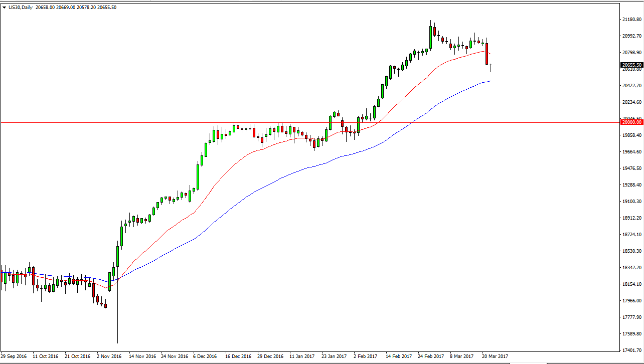The height and width of the screenshot is (364, 644).
Task: Open the chart dropdown arrow beside US30,Daily
Action: coord(5,8)
